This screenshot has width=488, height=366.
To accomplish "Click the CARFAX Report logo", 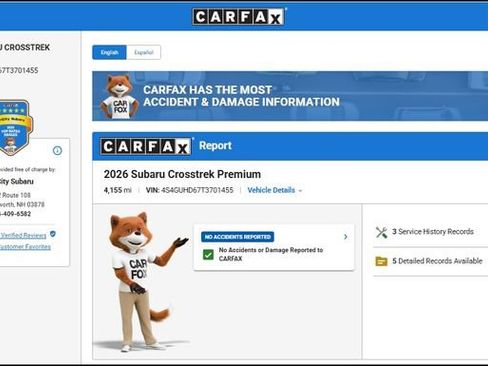I will (x=146, y=146).
